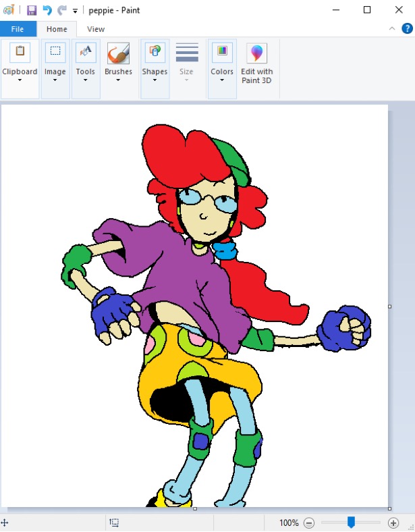The width and height of the screenshot is (415, 532).
Task: Click the canvas right-edge resize handle
Action: coord(389,307)
